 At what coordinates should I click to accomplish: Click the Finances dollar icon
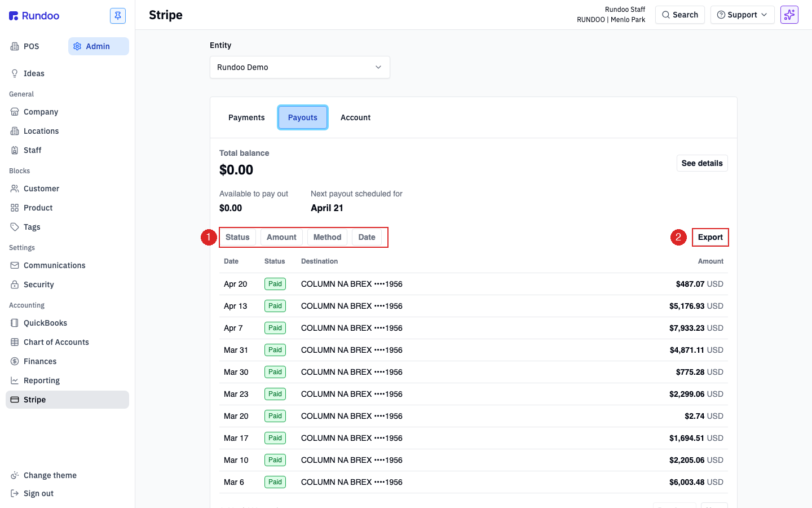[x=15, y=361]
